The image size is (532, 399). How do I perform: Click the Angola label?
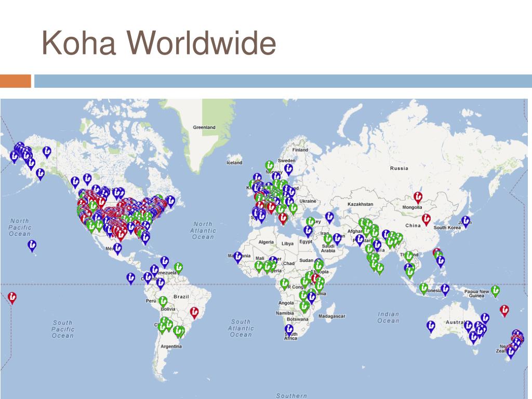pyautogui.click(x=286, y=303)
